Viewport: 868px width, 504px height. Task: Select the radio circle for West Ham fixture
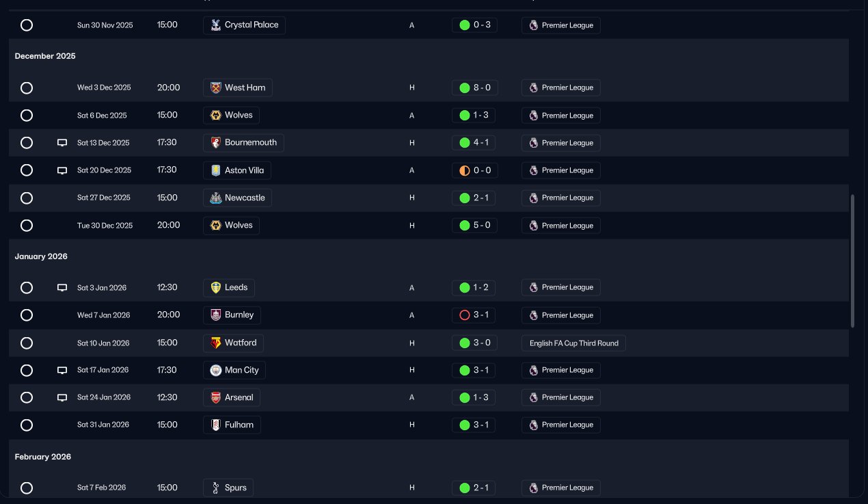pyautogui.click(x=27, y=88)
